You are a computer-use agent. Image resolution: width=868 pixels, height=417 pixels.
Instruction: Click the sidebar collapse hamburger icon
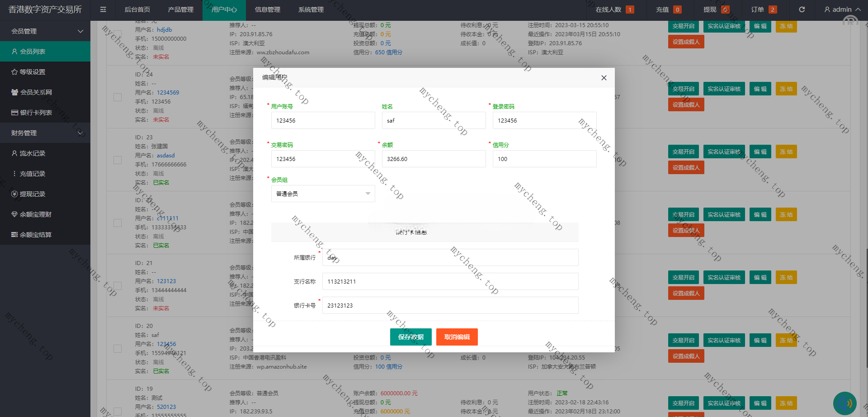[103, 9]
